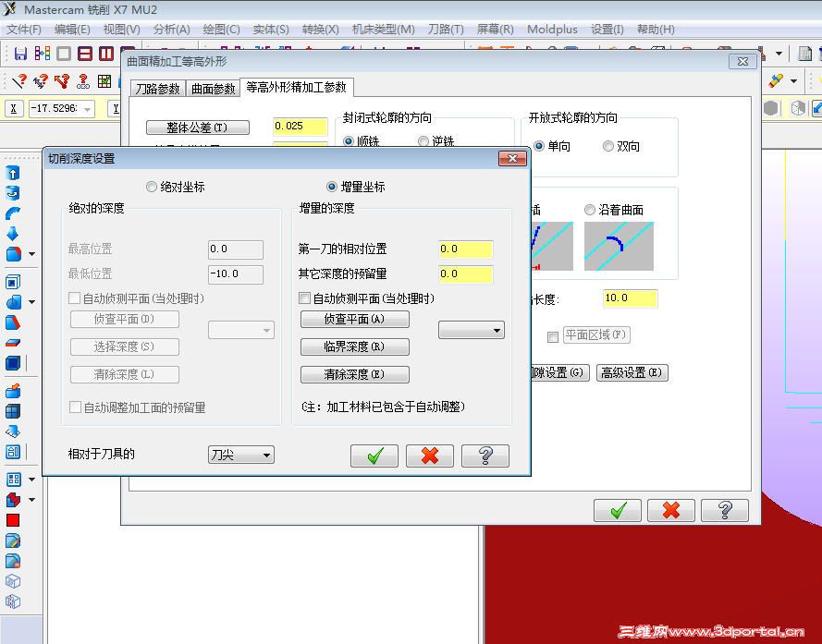Click the analyze distance question-mark icon

41,81
